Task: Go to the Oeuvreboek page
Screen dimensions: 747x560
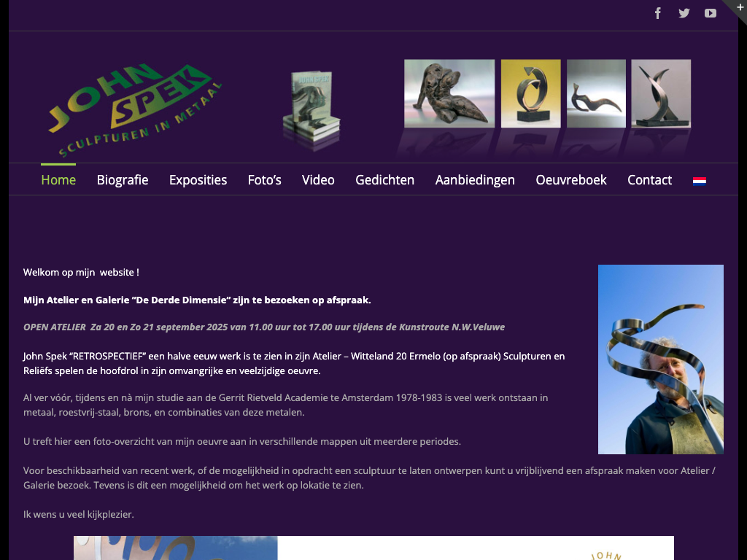Action: coord(570,180)
